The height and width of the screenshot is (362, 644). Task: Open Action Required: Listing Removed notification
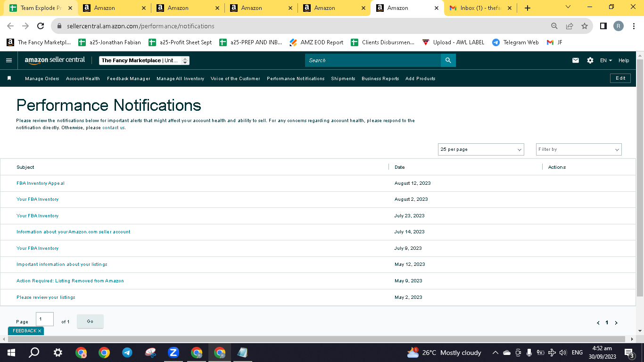70,281
